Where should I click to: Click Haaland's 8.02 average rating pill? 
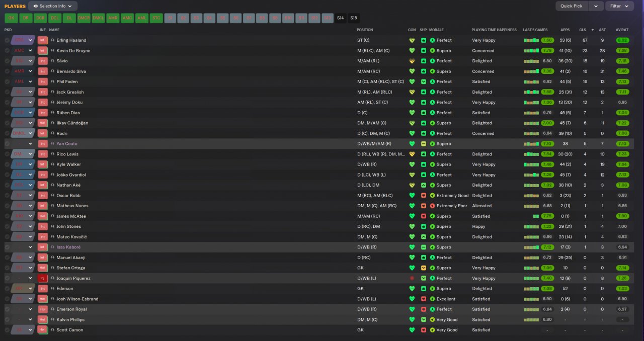coord(622,40)
